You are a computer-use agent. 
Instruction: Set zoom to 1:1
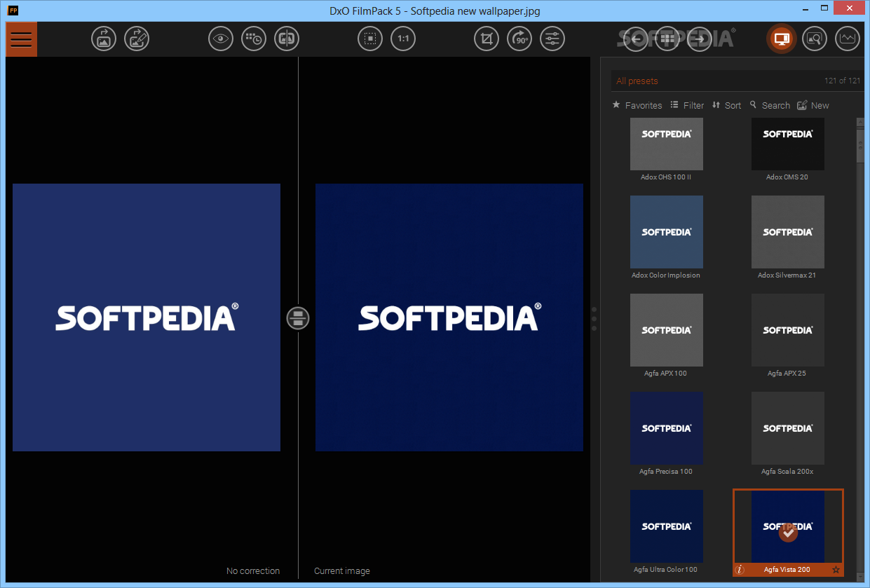(x=403, y=39)
